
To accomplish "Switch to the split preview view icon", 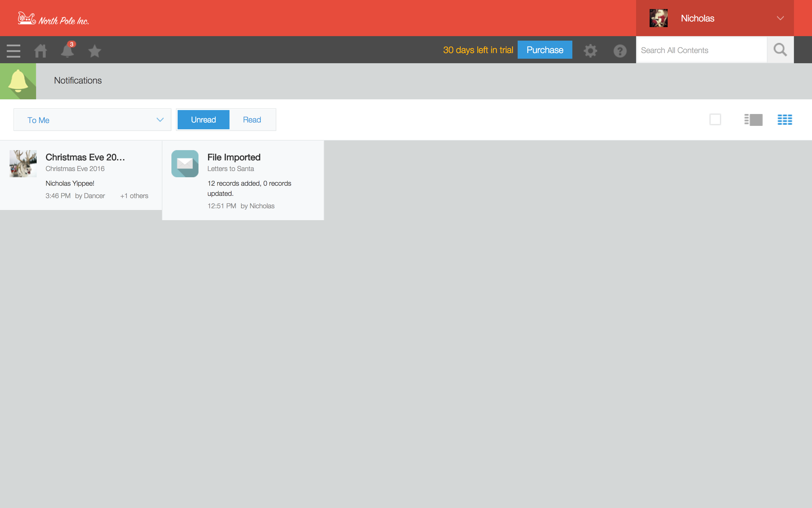I will 753,120.
